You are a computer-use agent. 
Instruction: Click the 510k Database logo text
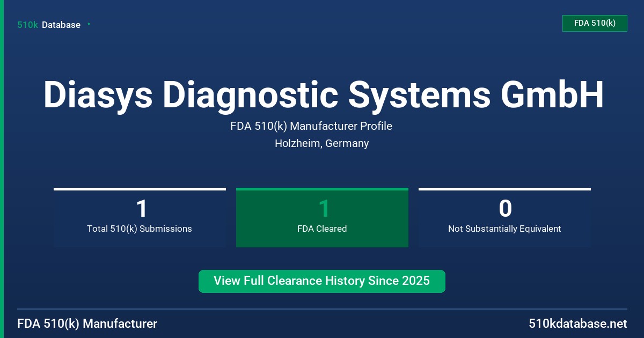point(49,25)
